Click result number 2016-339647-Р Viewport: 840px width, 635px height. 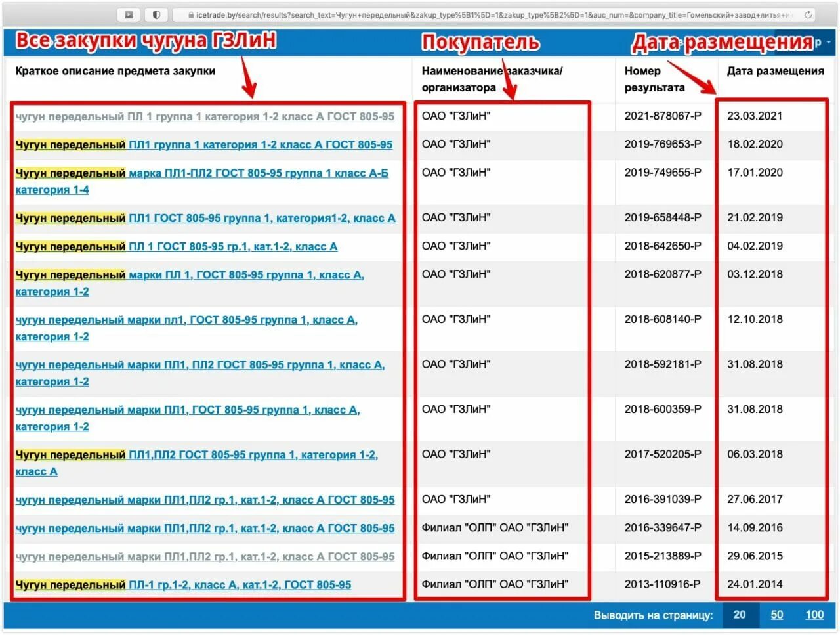click(x=663, y=527)
